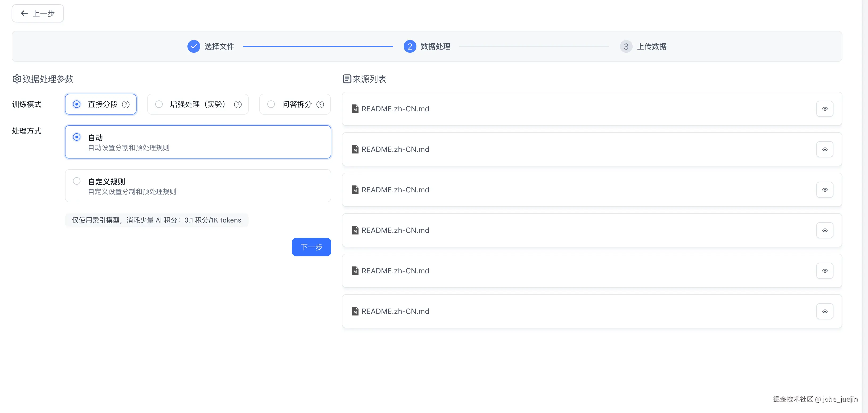Preview the last README.zh-CN.md in the list
The image size is (868, 413).
[825, 311]
